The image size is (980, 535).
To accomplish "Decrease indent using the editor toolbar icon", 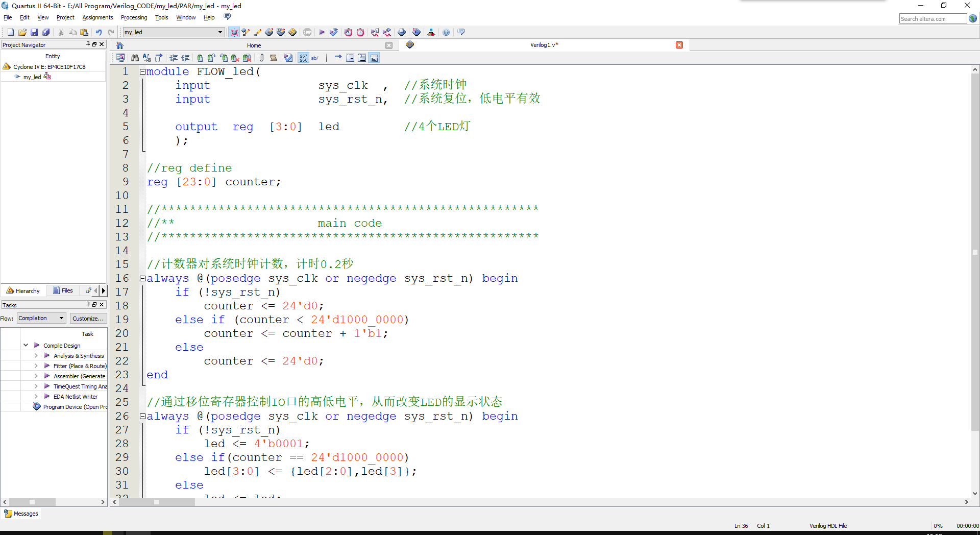I will coord(185,58).
